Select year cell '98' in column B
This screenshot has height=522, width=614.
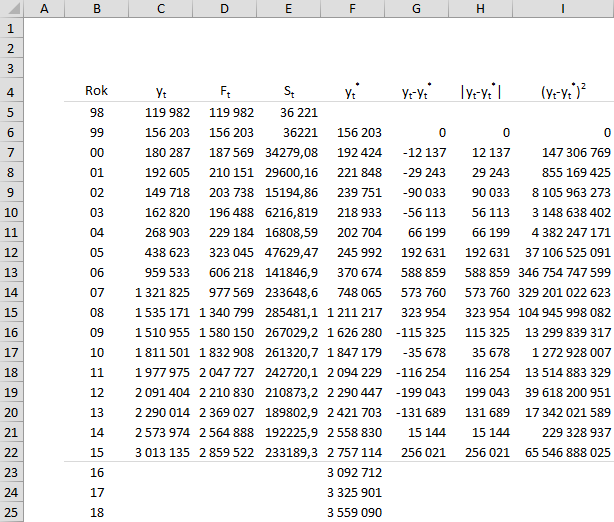point(96,112)
